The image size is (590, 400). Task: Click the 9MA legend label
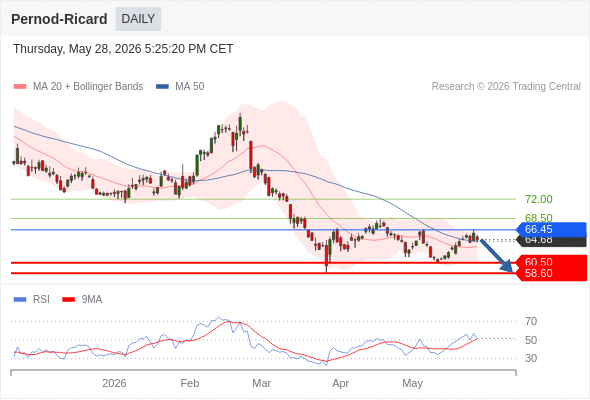coord(92,300)
